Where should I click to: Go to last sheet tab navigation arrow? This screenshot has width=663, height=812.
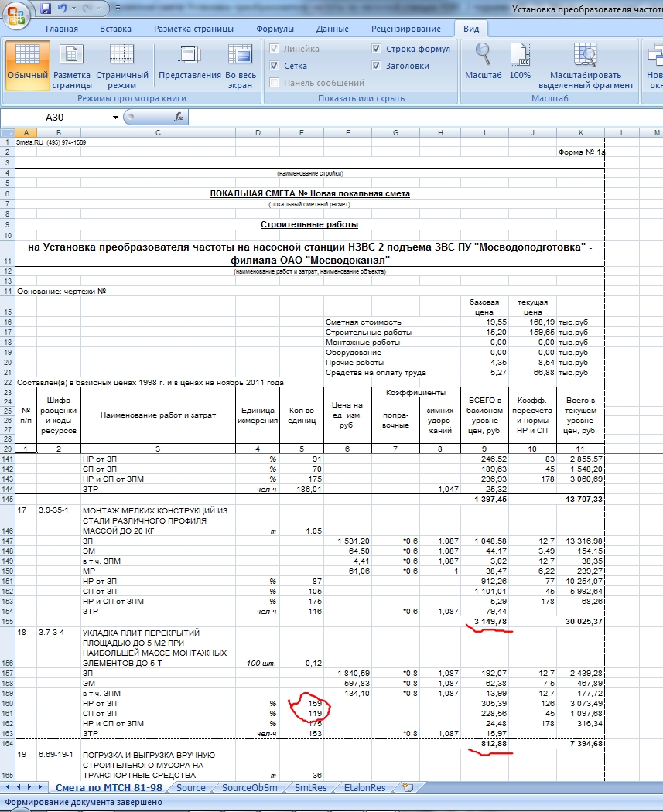40,787
